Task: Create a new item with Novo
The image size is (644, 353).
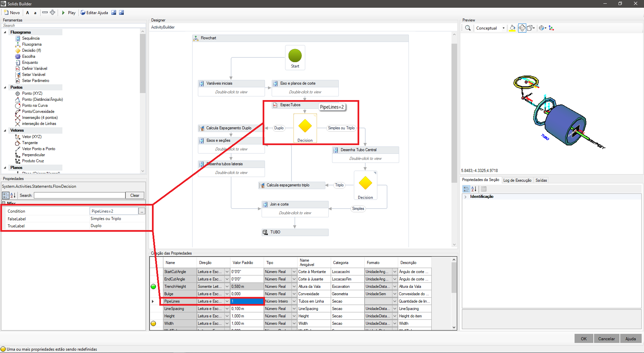Action: (12, 12)
